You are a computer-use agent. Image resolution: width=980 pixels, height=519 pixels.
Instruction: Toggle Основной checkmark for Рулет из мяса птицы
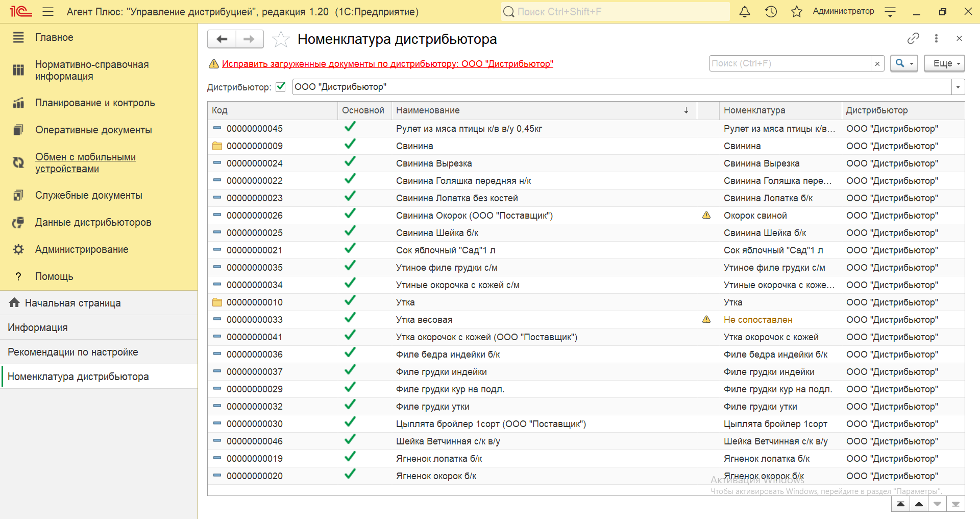point(350,127)
